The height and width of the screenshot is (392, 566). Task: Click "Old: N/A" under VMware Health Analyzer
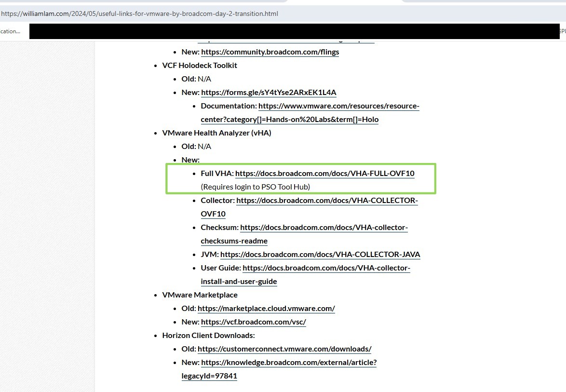(196, 147)
